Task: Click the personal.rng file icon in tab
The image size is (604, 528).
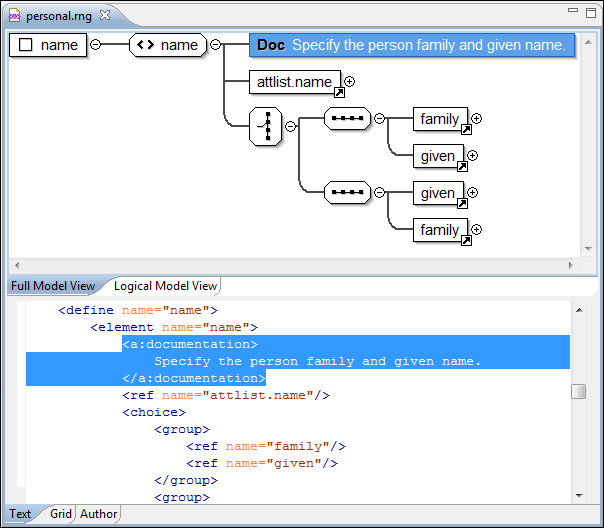Action: click(15, 16)
